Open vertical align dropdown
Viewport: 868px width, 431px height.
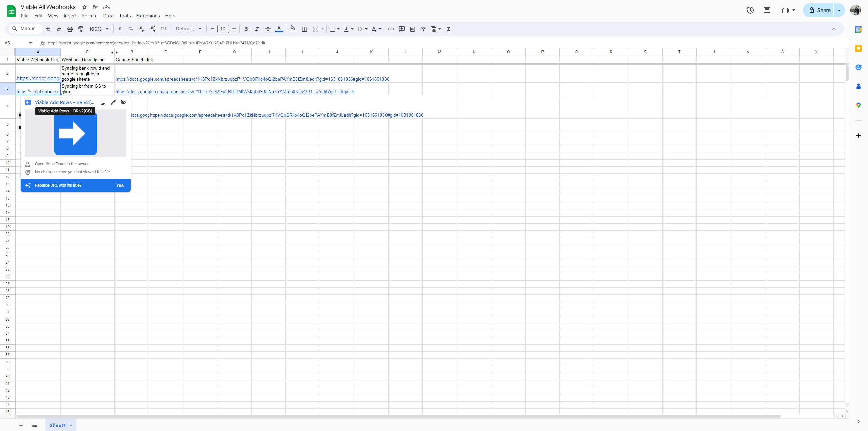click(x=349, y=29)
